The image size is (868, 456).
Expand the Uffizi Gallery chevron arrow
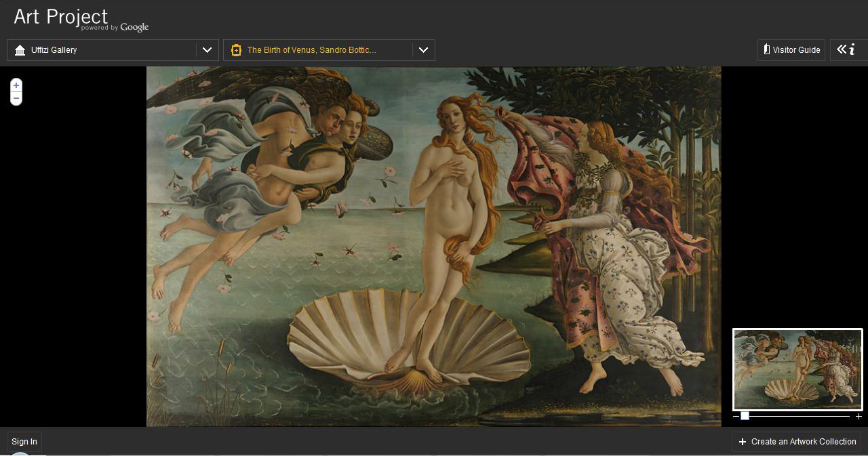208,50
